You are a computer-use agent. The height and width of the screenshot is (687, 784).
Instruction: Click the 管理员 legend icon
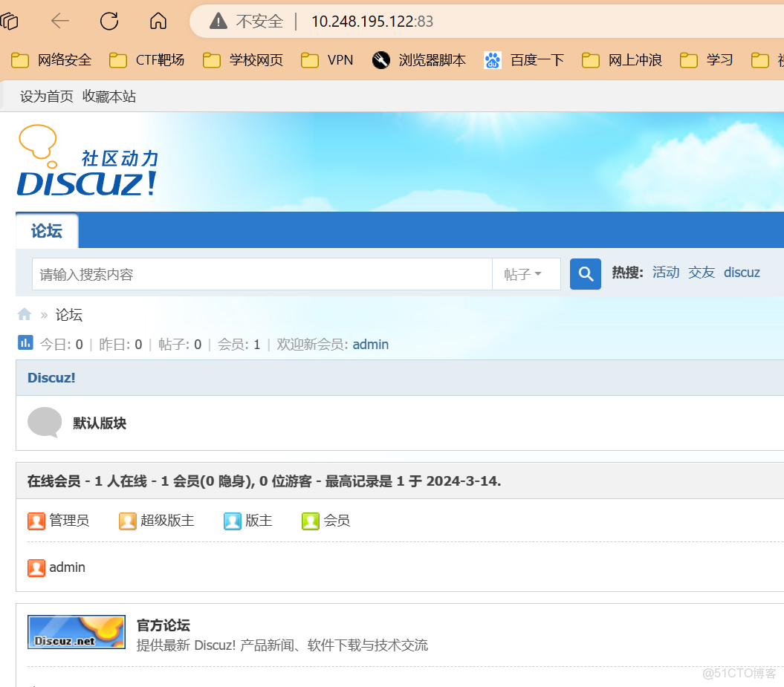click(x=36, y=521)
